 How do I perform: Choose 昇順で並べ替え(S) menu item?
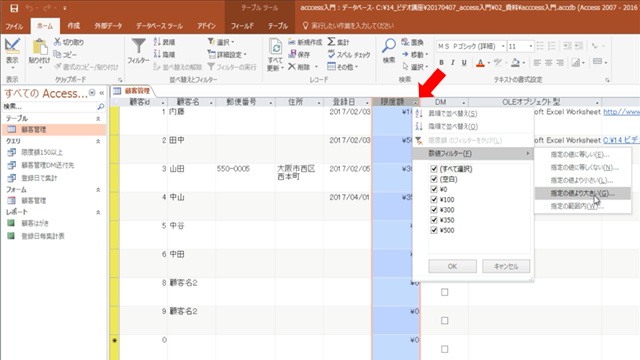[473, 113]
